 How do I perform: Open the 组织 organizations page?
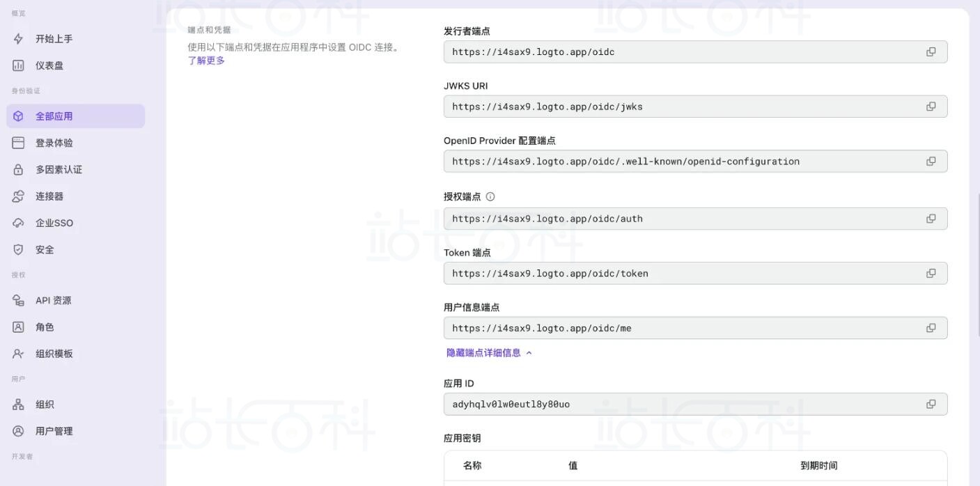click(75, 405)
